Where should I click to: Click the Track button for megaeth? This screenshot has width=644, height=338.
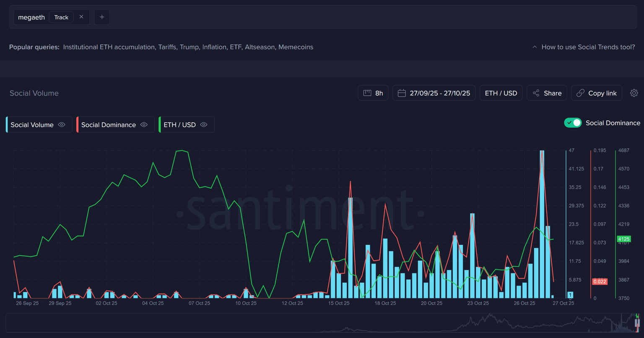pyautogui.click(x=61, y=17)
